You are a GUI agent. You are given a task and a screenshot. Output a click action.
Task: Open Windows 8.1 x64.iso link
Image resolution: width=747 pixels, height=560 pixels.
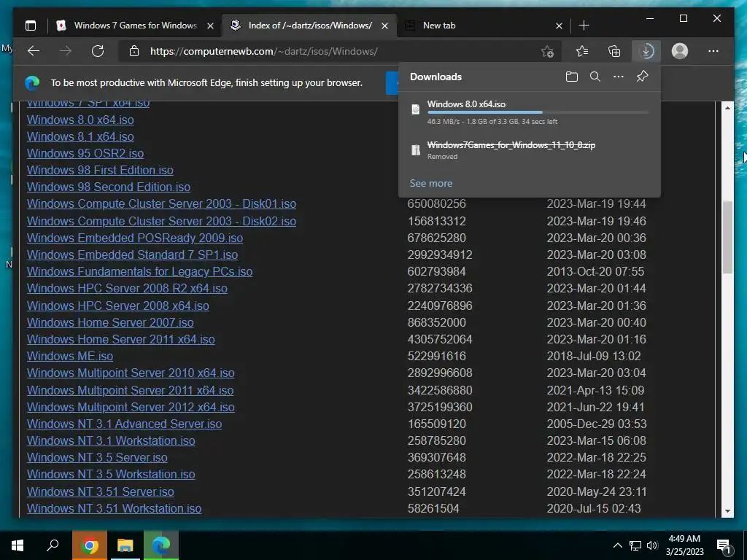click(80, 136)
